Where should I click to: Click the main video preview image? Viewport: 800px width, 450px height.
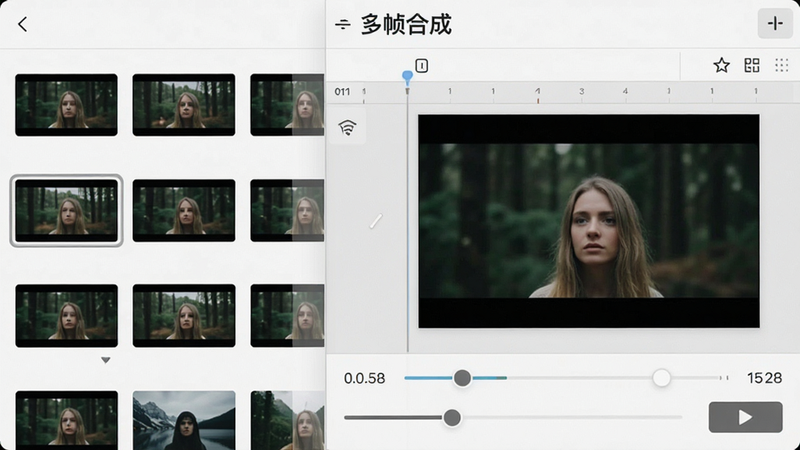(589, 221)
